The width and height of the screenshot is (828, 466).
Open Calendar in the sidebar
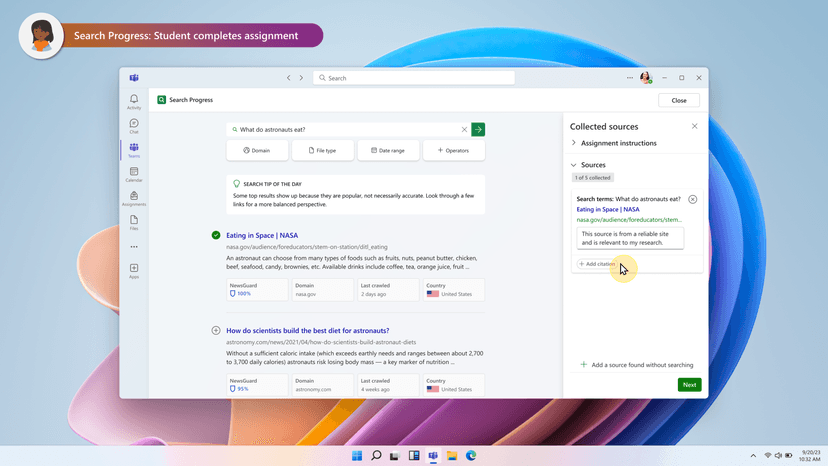tap(134, 174)
